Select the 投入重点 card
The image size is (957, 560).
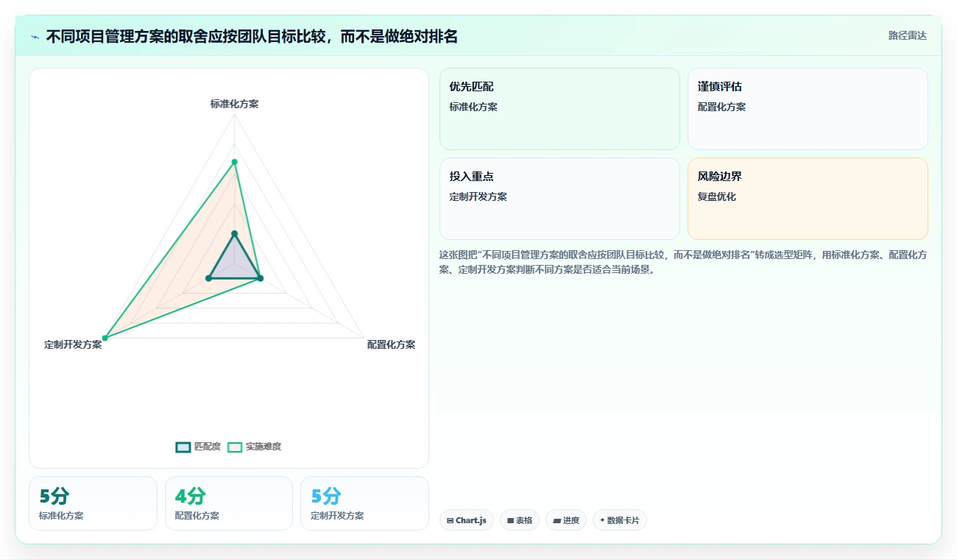pyautogui.click(x=559, y=199)
